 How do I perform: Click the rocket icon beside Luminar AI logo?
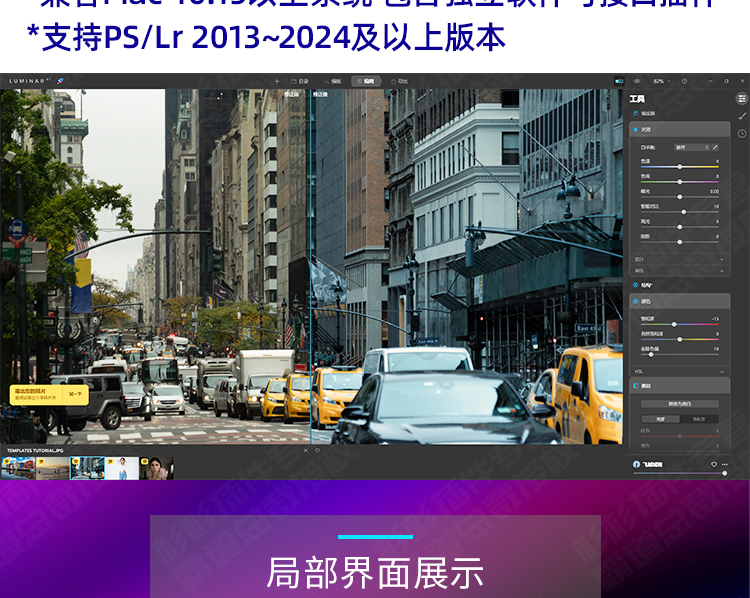(60, 81)
